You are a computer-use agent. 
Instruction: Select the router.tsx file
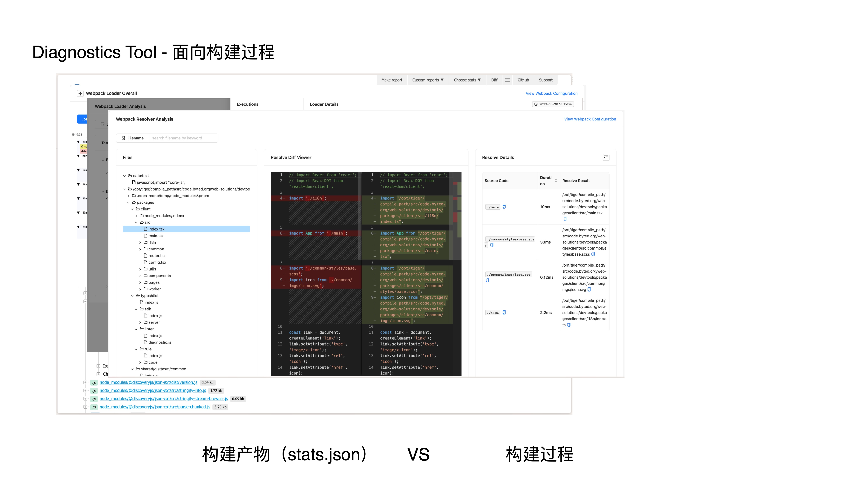click(x=154, y=256)
